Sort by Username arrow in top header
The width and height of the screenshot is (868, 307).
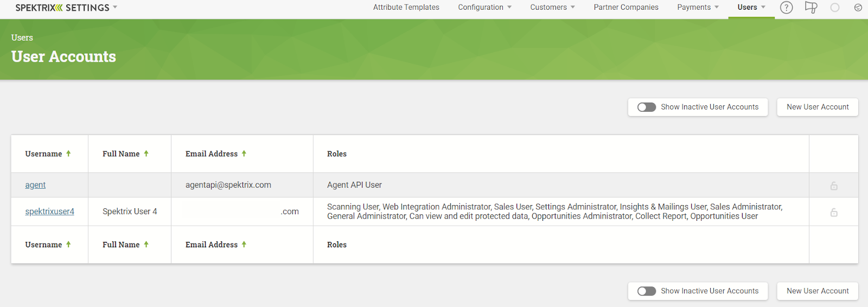pos(68,153)
